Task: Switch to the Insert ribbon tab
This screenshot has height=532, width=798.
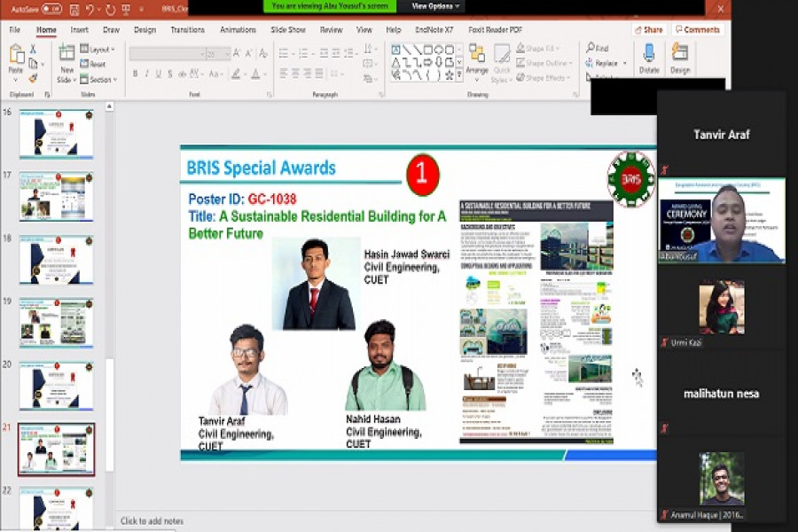Action: click(78, 29)
